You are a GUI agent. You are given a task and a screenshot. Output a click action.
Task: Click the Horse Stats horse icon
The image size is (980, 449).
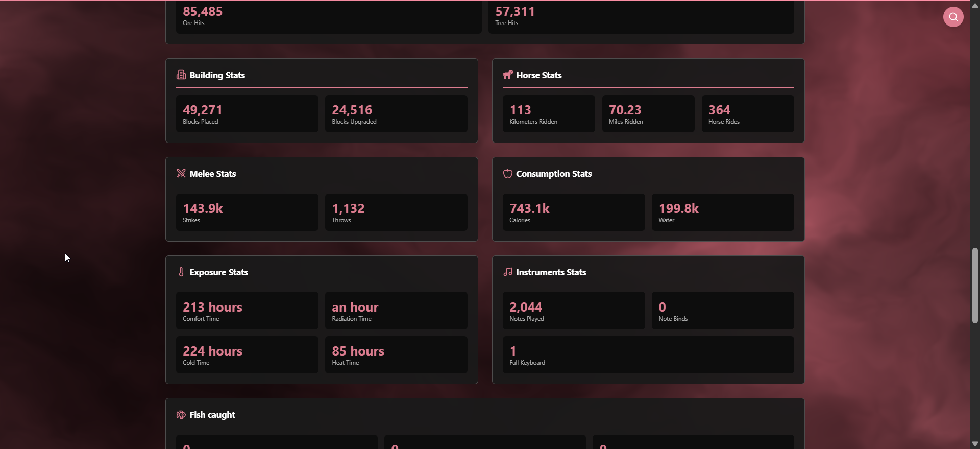507,75
